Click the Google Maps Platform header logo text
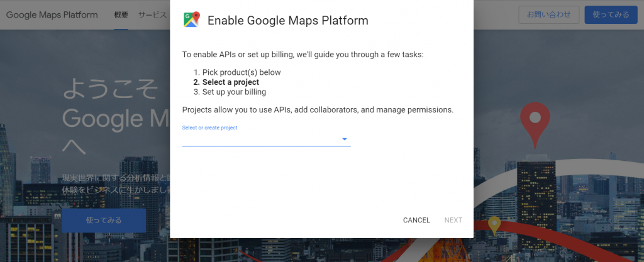Image resolution: width=644 pixels, height=262 pixels. [x=52, y=15]
